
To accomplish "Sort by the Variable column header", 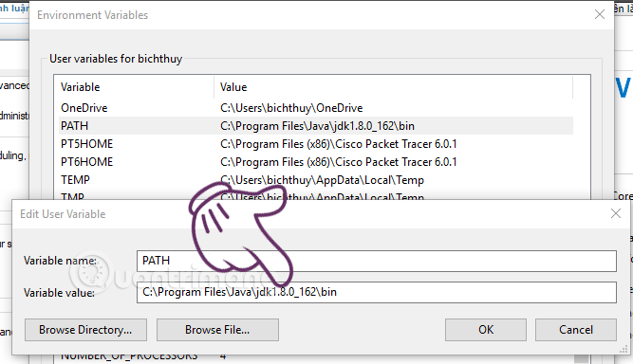I will tap(134, 87).
